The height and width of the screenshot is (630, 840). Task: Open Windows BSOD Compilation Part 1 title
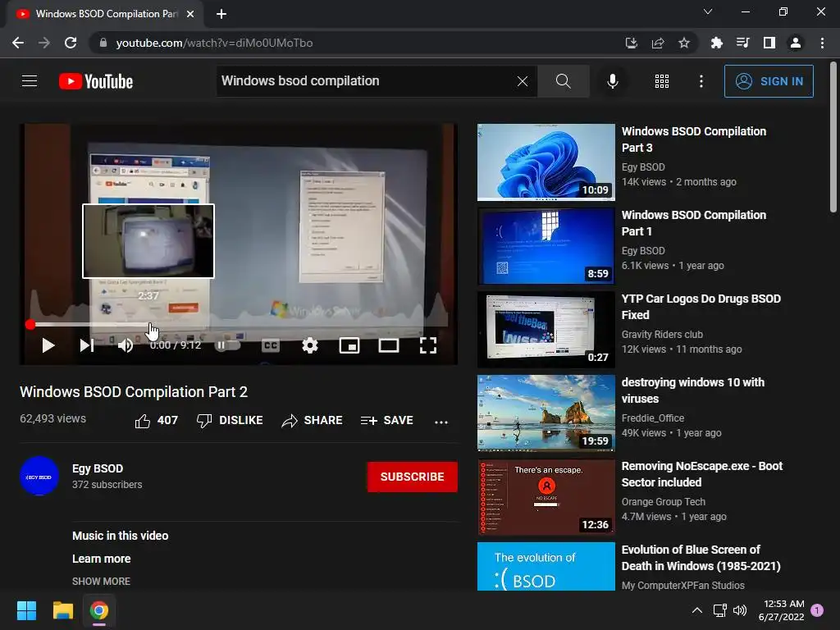coord(694,223)
